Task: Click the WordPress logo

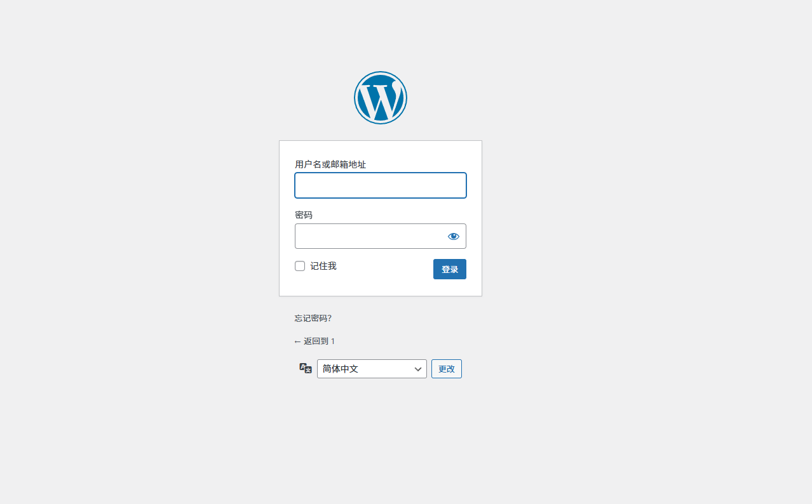Action: (x=380, y=98)
